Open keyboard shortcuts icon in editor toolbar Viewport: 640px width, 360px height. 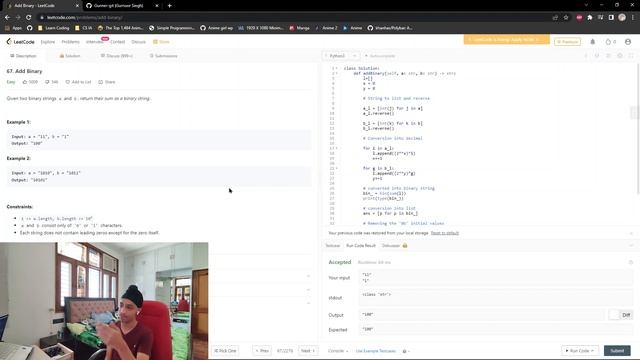[x=608, y=56]
